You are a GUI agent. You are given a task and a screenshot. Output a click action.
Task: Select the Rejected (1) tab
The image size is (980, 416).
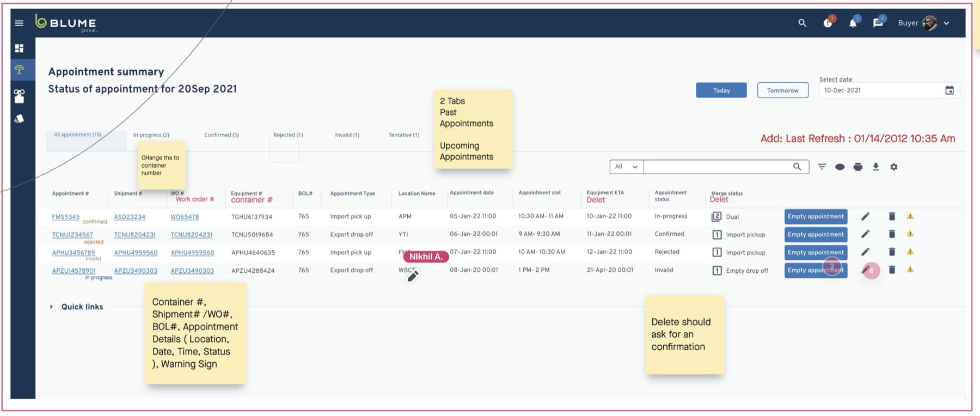[x=288, y=135]
